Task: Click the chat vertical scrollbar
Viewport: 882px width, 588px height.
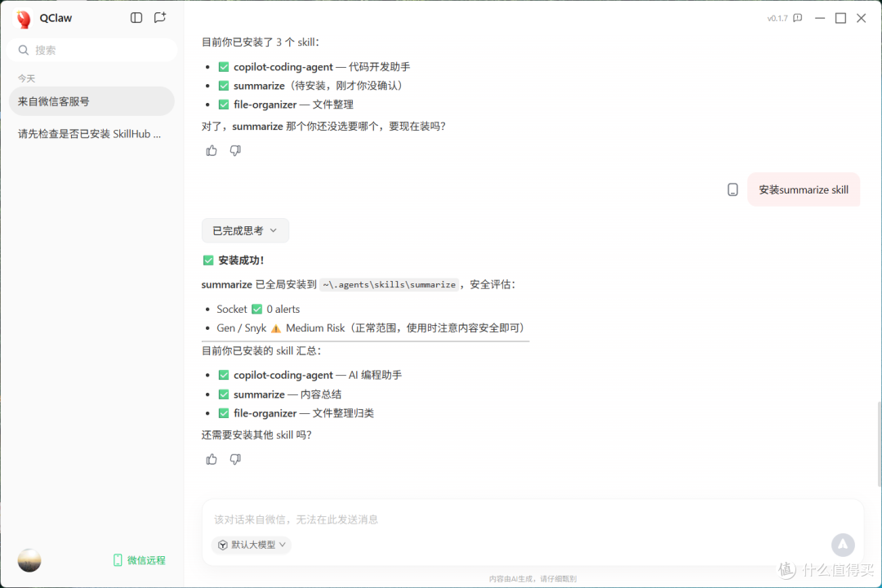Action: pyautogui.click(x=880, y=444)
